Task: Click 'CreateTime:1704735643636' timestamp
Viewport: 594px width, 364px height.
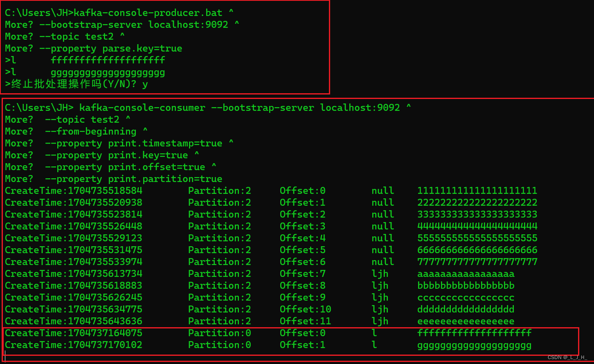Action: pos(74,321)
